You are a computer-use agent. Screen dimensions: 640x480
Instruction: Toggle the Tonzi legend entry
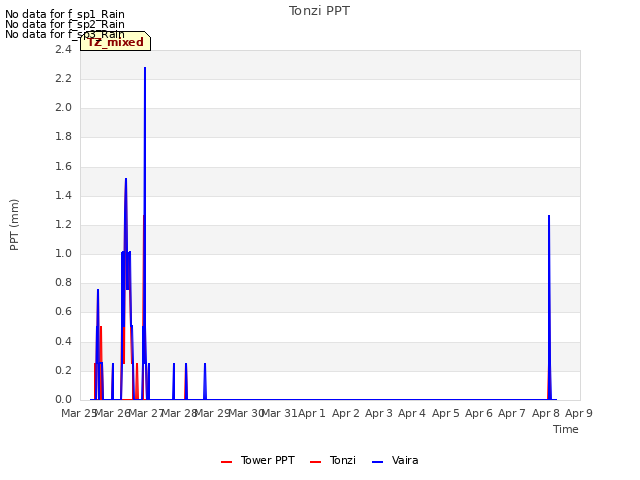pos(333,460)
